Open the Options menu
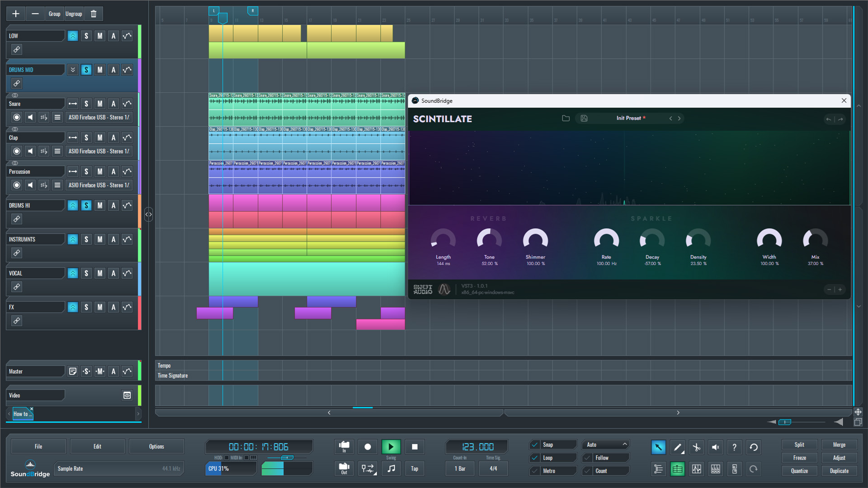The image size is (868, 488). tap(156, 446)
